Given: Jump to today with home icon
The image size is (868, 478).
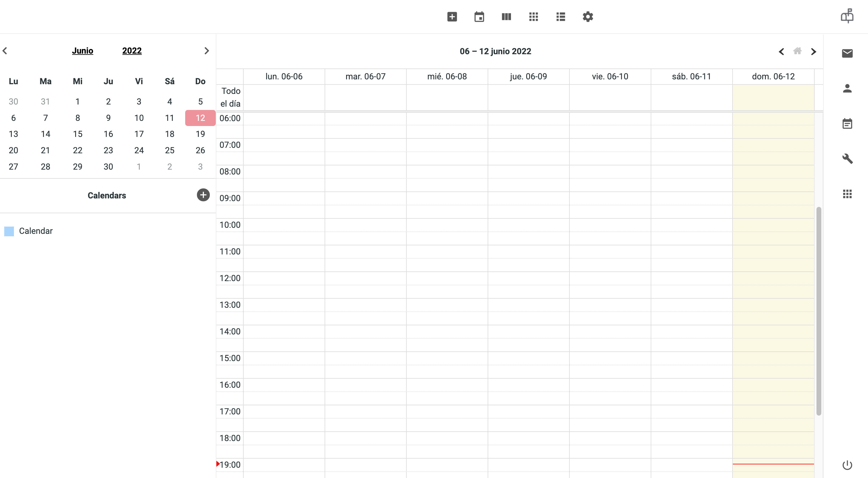Looking at the screenshot, I should click(797, 51).
